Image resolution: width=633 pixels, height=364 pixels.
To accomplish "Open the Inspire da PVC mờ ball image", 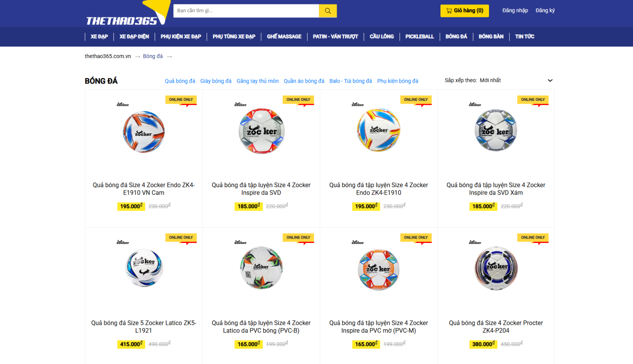I will pyautogui.click(x=379, y=270).
